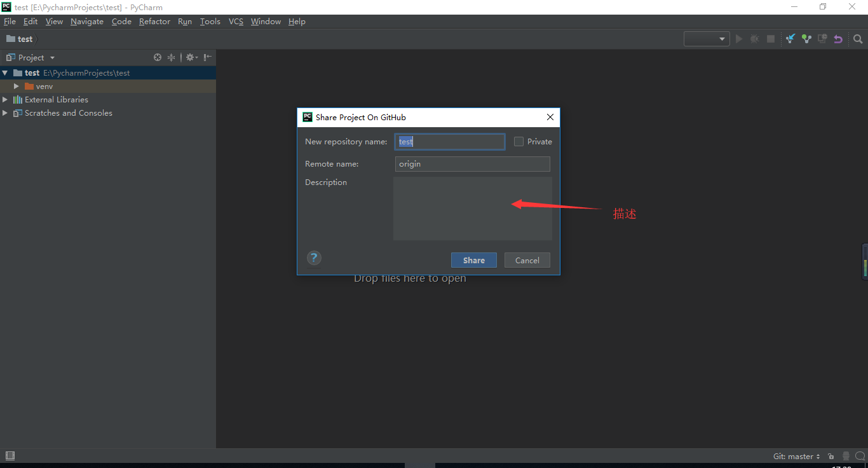The height and width of the screenshot is (468, 868).
Task: Click the Cancel button
Action: 527,260
